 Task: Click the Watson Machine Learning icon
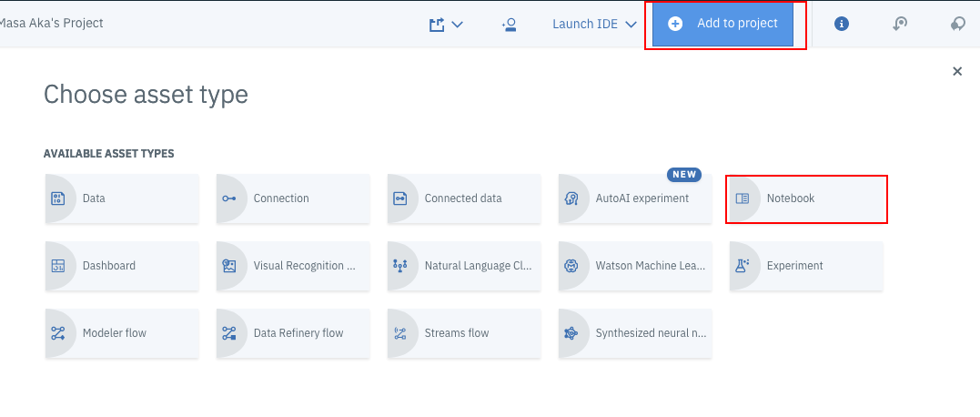[x=571, y=266]
